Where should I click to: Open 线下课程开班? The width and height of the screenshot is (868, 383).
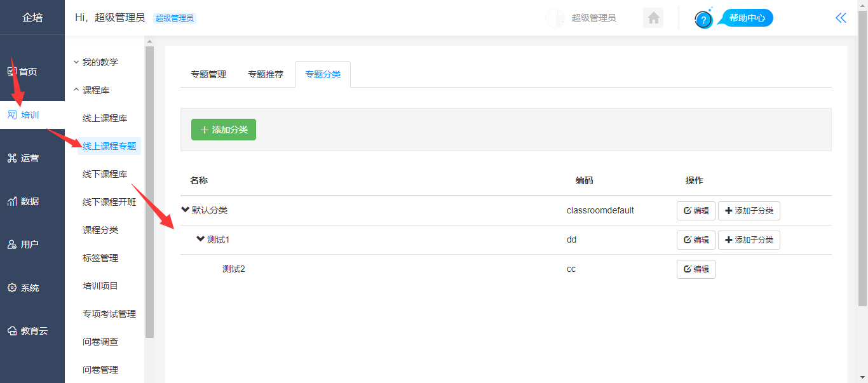click(109, 202)
